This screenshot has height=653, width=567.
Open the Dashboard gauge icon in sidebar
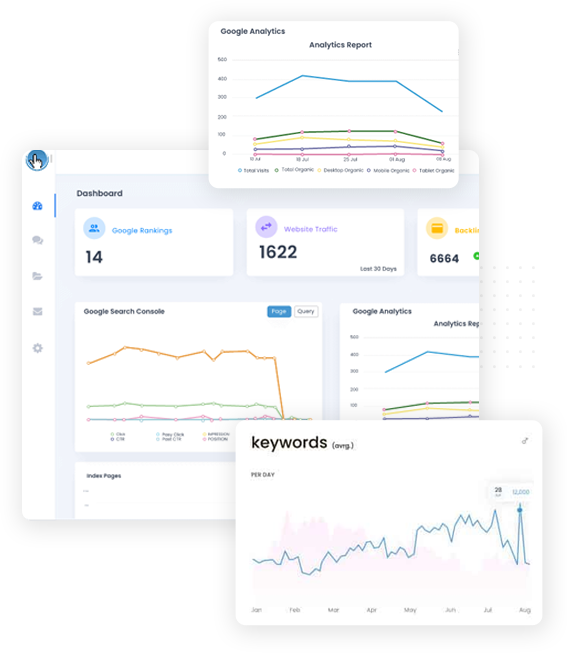pos(37,206)
